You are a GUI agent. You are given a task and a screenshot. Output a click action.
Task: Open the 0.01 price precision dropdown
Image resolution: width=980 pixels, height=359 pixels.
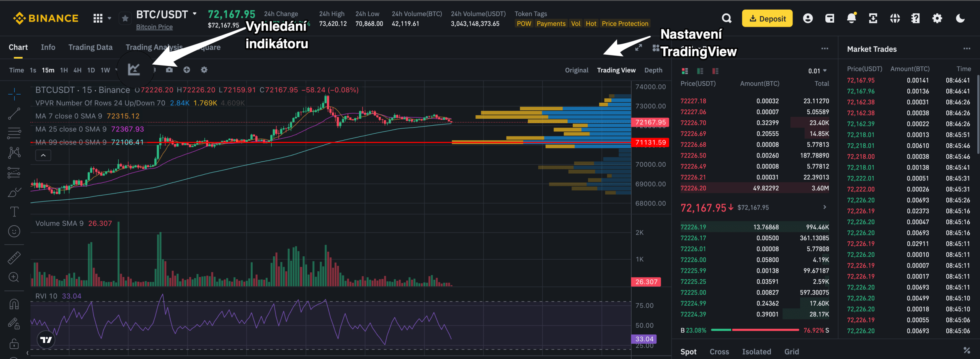817,71
